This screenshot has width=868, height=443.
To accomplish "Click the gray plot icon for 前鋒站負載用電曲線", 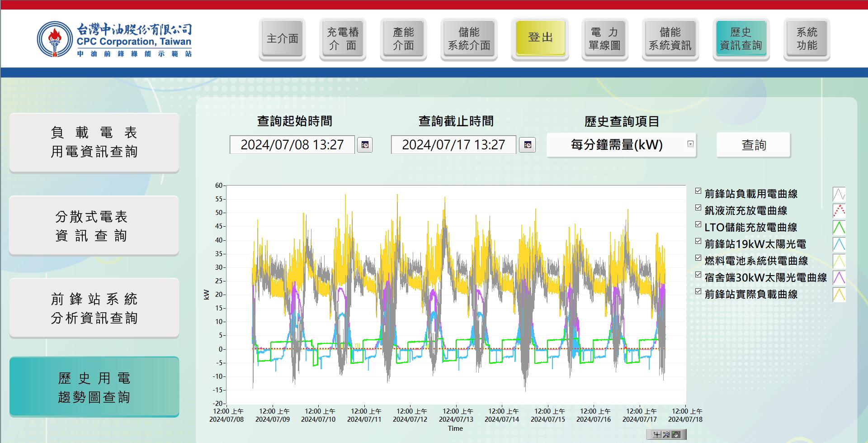I will click(x=839, y=194).
